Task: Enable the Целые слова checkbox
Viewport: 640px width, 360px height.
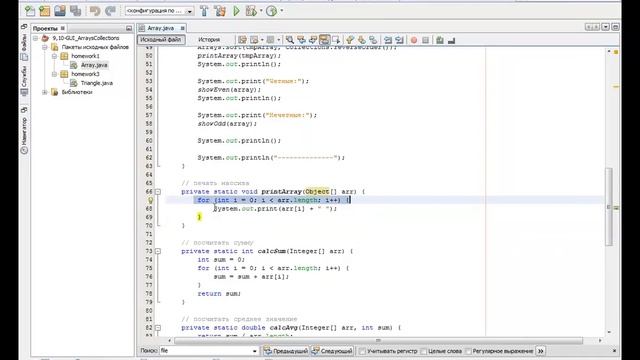Action: (423, 351)
